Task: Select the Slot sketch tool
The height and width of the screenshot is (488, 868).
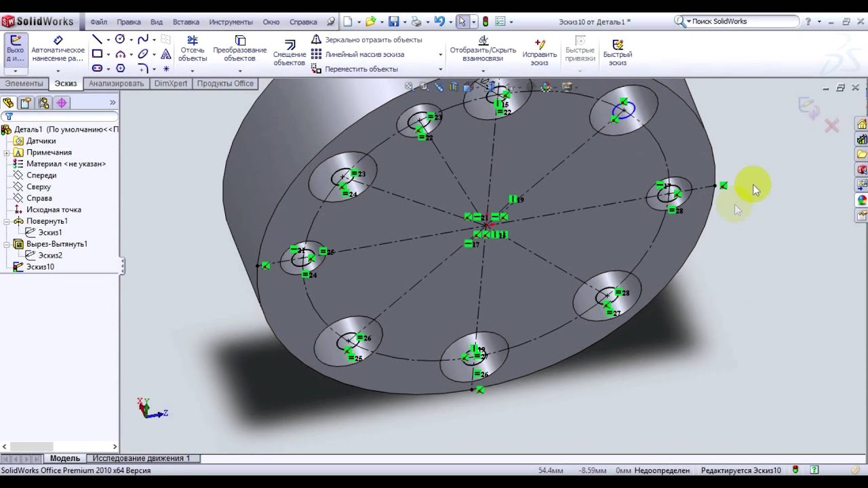Action: click(x=98, y=68)
